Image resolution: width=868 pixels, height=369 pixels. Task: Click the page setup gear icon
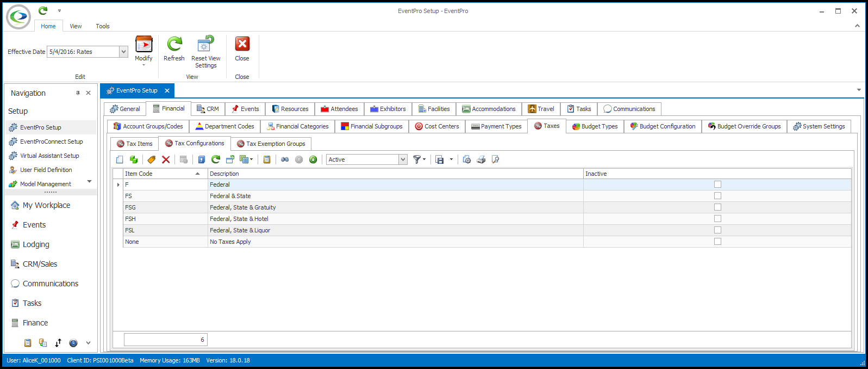(x=467, y=159)
